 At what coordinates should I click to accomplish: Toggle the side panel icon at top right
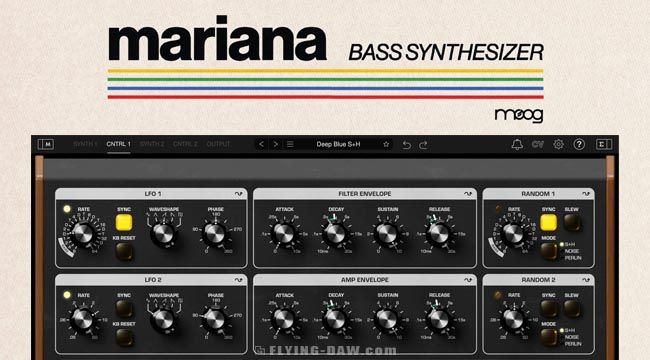[x=604, y=144]
